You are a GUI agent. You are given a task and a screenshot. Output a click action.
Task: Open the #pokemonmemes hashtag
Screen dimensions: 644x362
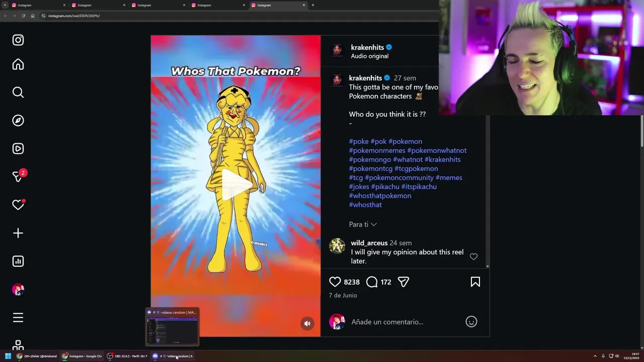tap(377, 150)
